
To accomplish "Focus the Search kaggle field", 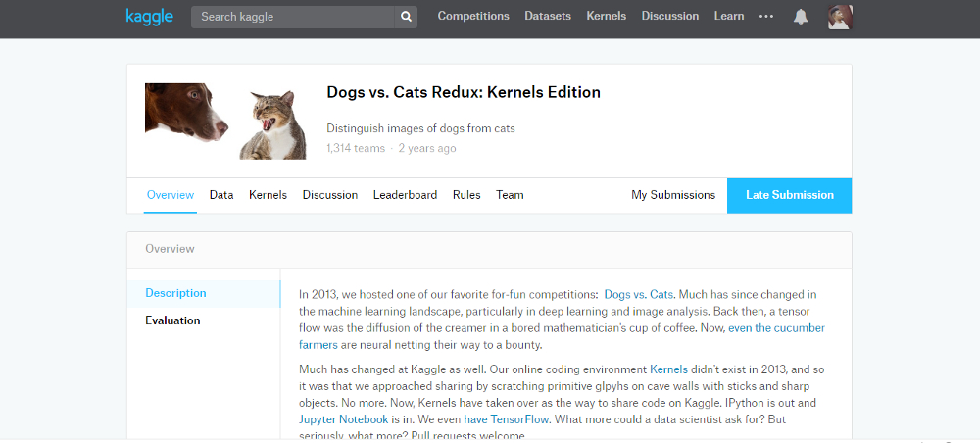I will [293, 17].
